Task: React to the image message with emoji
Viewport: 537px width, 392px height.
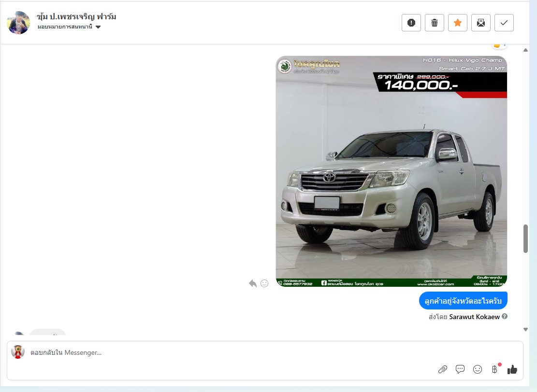Action: (x=264, y=283)
